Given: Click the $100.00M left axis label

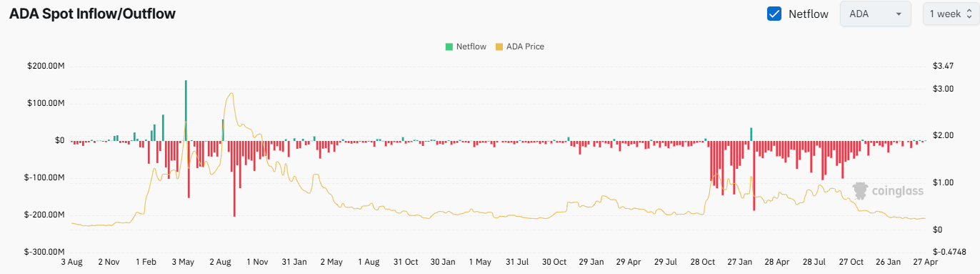Looking at the screenshot, I should pos(45,104).
